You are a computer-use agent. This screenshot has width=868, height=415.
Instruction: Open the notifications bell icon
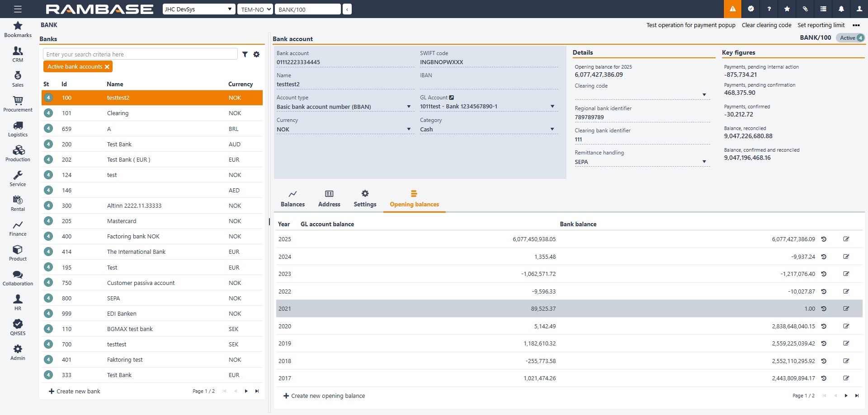[x=841, y=9]
